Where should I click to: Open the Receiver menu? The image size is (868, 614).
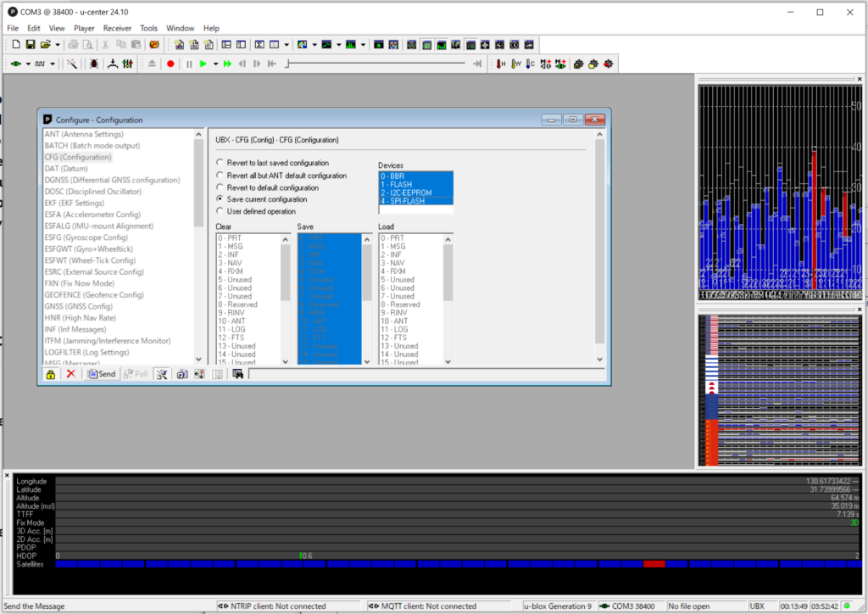pyautogui.click(x=117, y=28)
